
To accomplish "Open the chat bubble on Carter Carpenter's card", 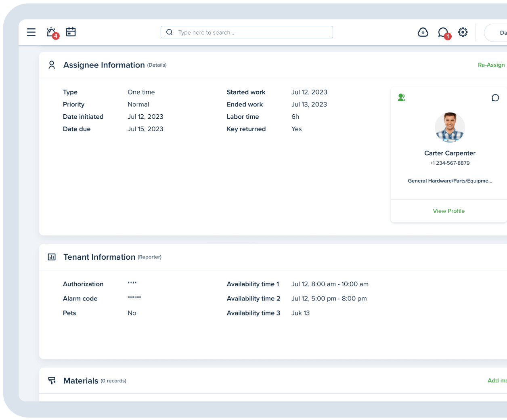I will click(x=495, y=97).
